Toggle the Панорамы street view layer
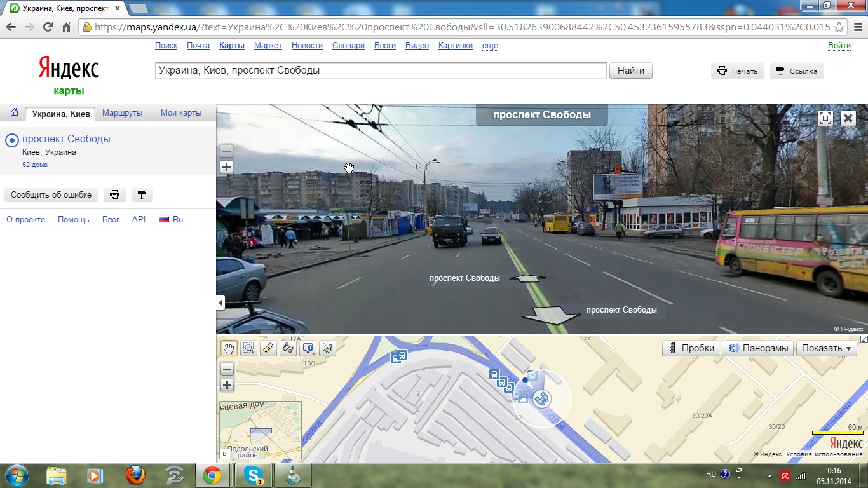 pos(759,348)
